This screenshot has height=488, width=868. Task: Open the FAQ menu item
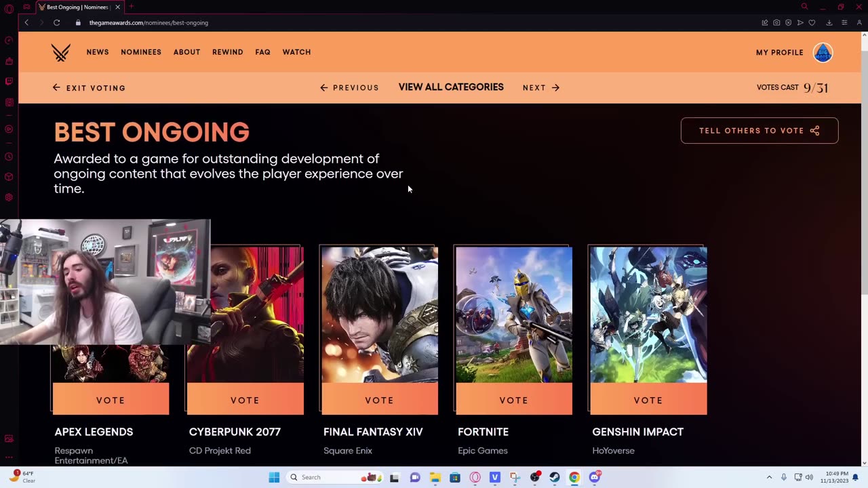[262, 52]
